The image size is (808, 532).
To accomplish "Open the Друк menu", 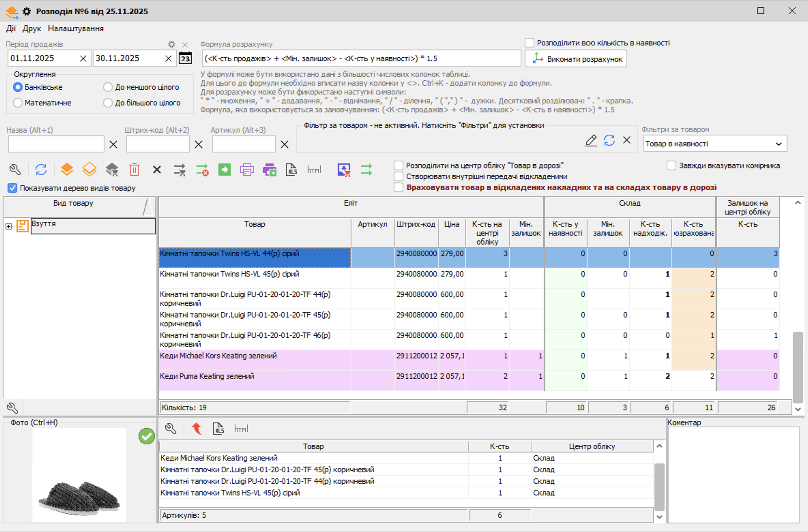I will (32, 29).
